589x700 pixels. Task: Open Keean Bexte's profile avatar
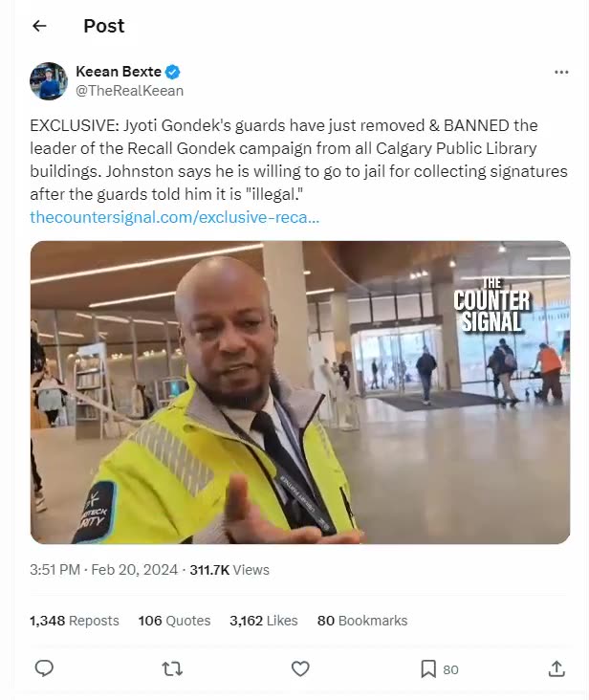click(x=49, y=80)
